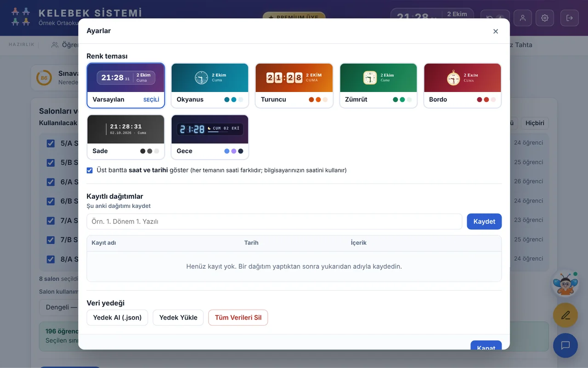The height and width of the screenshot is (368, 588).
Task: Select the Okyanus theme card
Action: [x=210, y=86]
